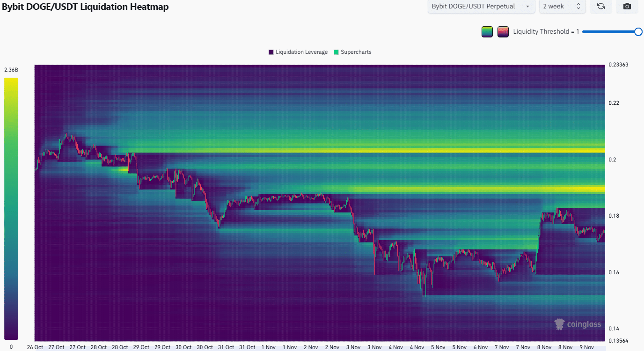
Task: Select the 4 Nov date axis label
Action: (395, 347)
